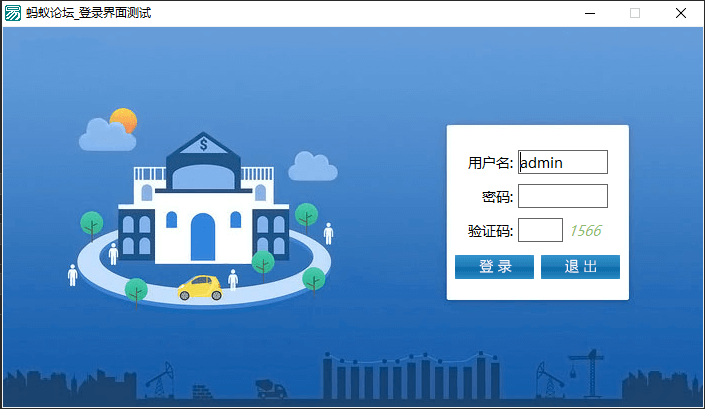Click the orange sun behind the cloud
The image size is (705, 409).
124,119
